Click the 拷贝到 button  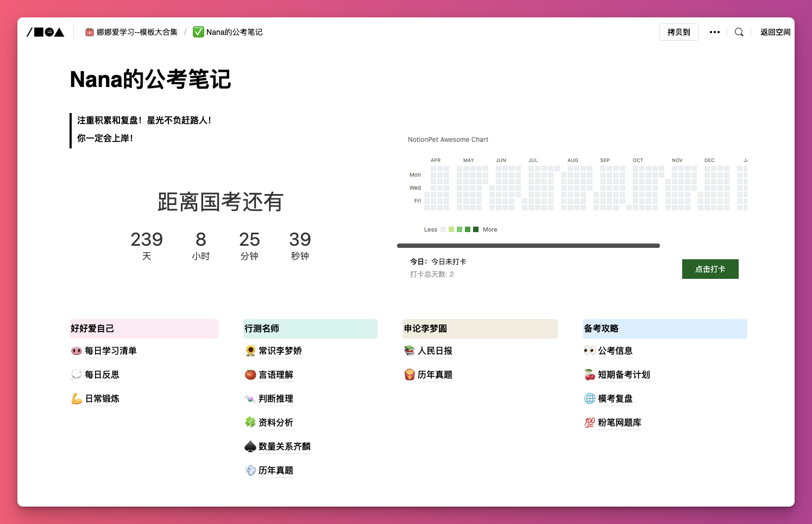point(678,32)
